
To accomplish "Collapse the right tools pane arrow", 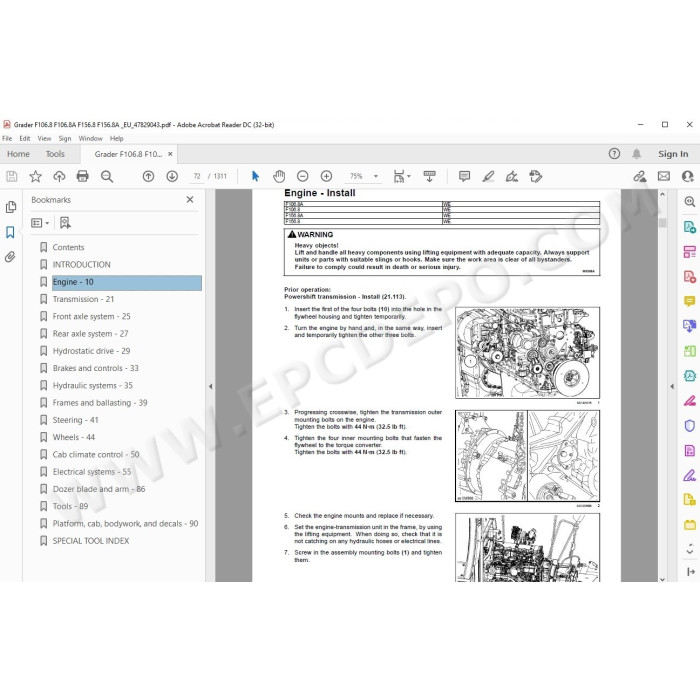I will (672, 387).
